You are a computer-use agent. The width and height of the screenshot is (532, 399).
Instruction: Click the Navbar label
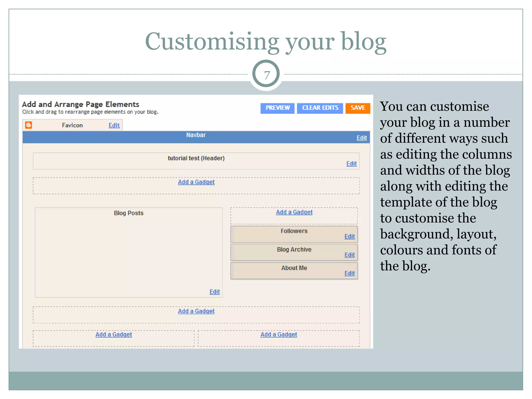(196, 135)
